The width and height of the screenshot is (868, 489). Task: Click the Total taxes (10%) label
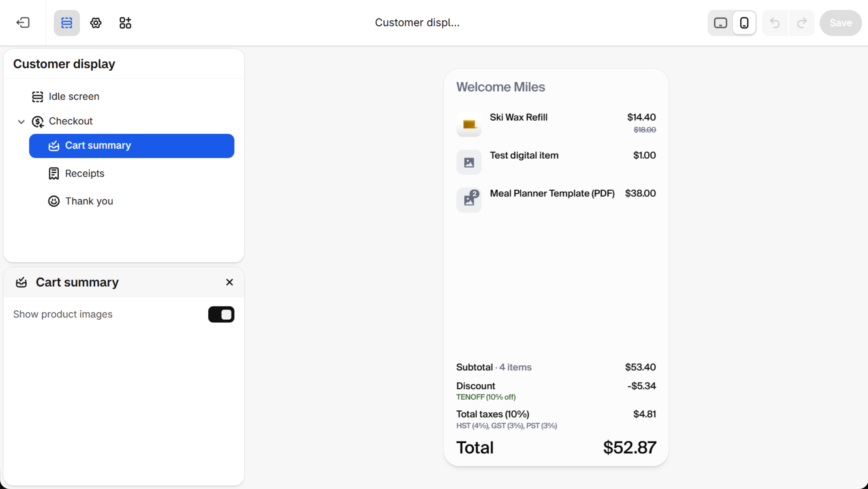493,414
